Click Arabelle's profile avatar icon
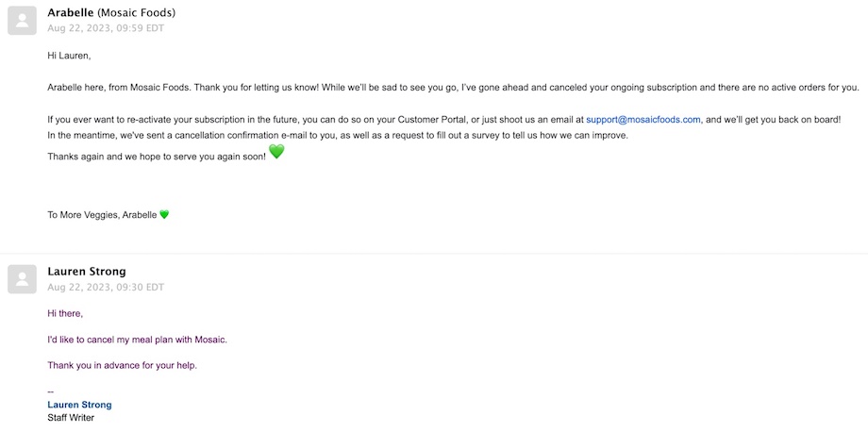Image resolution: width=868 pixels, height=432 pixels. (x=22, y=21)
